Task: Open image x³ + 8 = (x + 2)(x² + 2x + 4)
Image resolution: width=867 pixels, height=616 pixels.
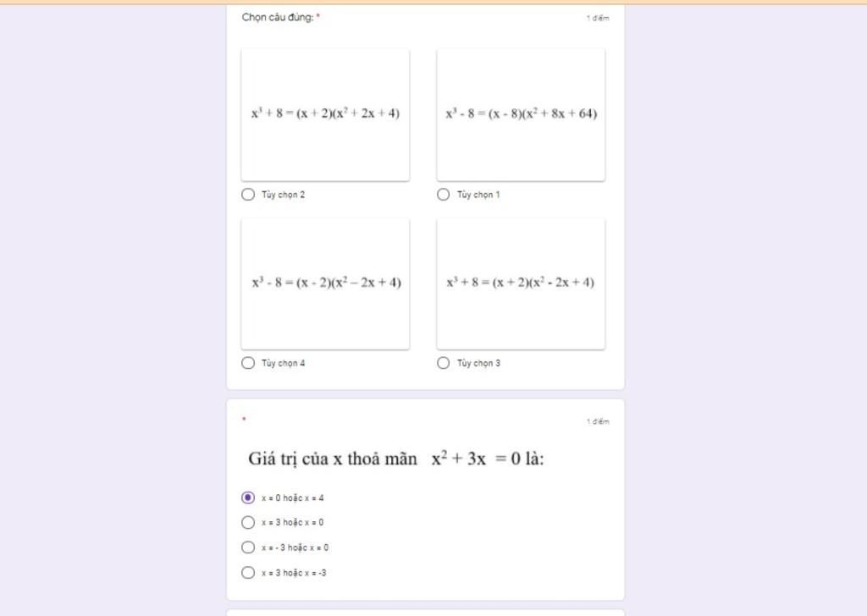Action: coord(325,114)
